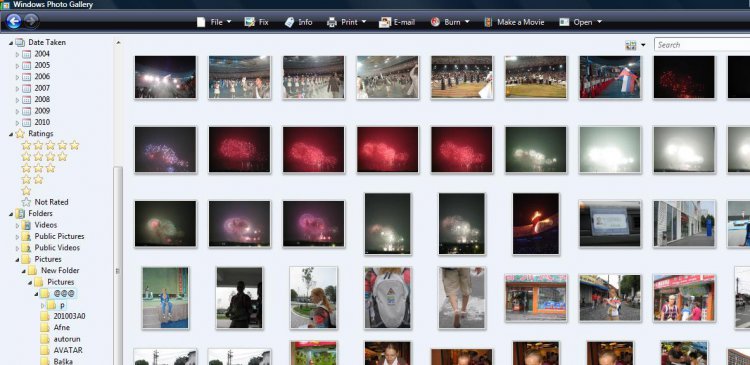Select the New Folder item
The height and width of the screenshot is (365, 750).
click(54, 270)
